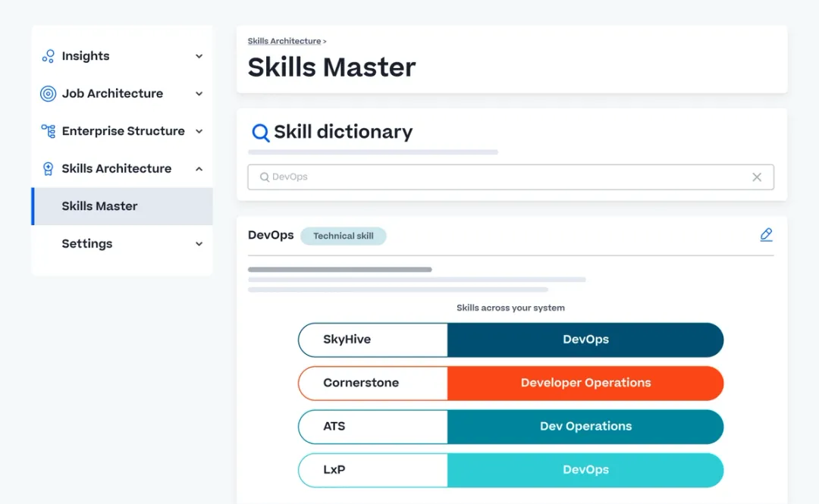Clear the DevOps search with the X
The width and height of the screenshot is (819, 504).
(757, 177)
